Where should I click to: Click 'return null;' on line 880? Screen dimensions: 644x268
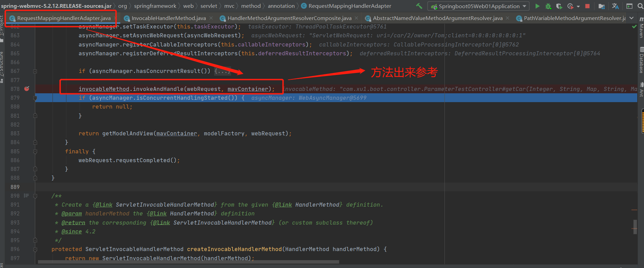click(112, 107)
